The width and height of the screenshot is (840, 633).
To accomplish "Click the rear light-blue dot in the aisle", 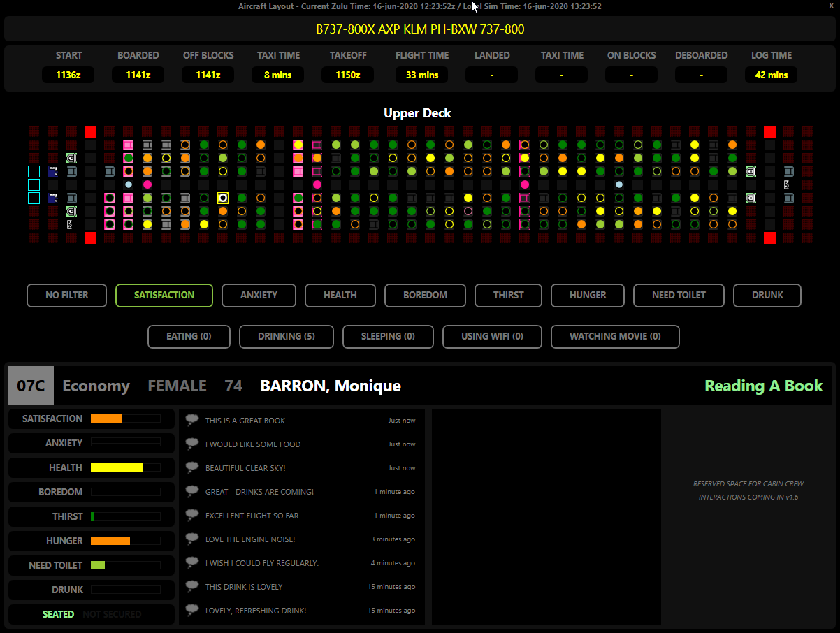I will [x=619, y=184].
